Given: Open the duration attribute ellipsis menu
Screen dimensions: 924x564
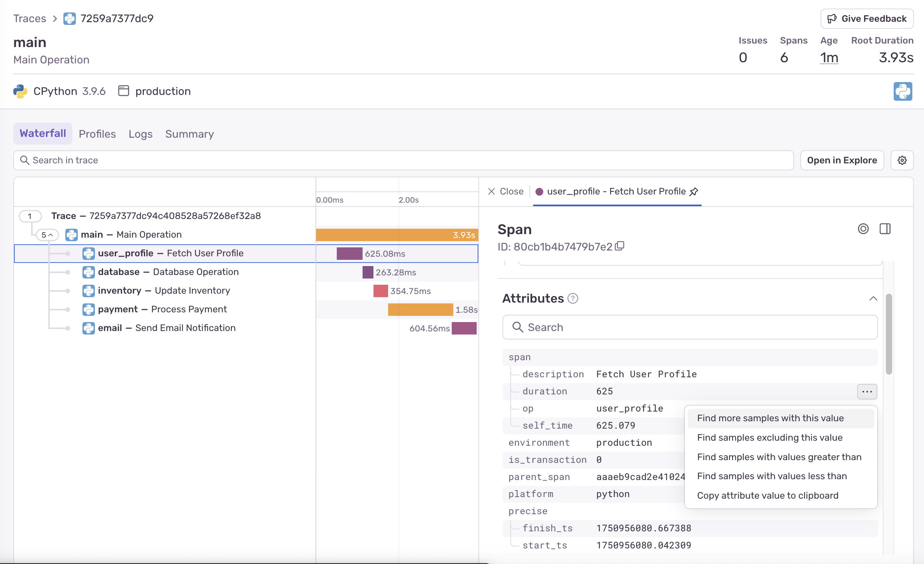Looking at the screenshot, I should point(867,391).
